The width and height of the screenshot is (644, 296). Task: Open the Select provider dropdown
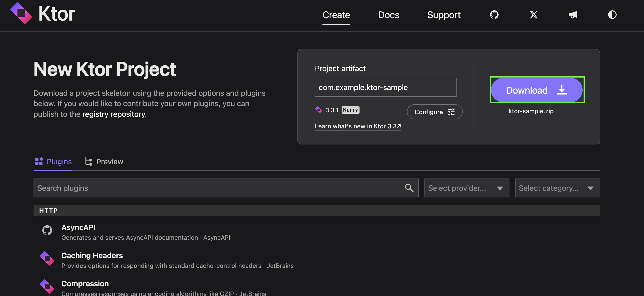(x=466, y=188)
